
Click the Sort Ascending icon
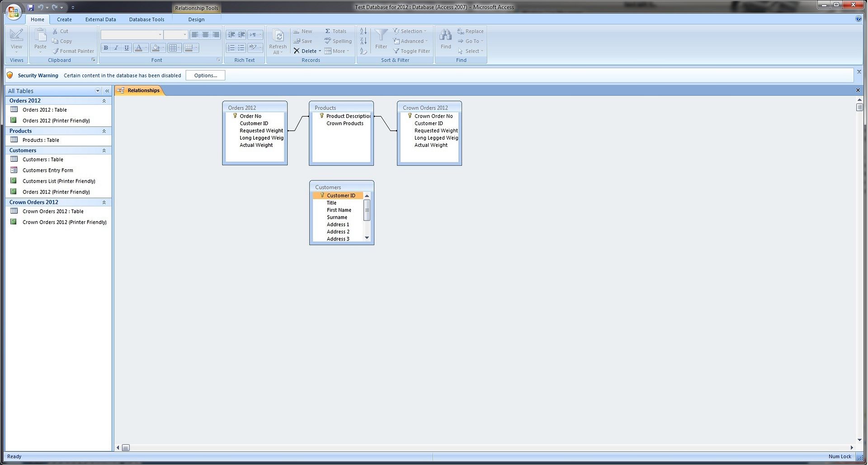363,31
